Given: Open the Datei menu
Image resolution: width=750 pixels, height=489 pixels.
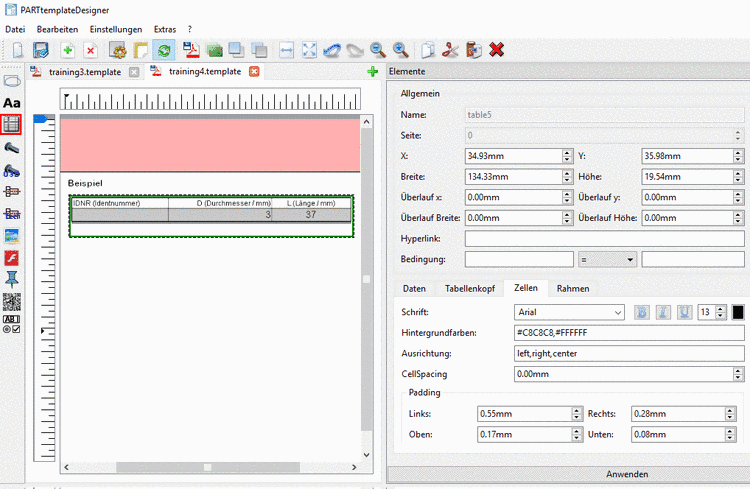Looking at the screenshot, I should [x=15, y=29].
